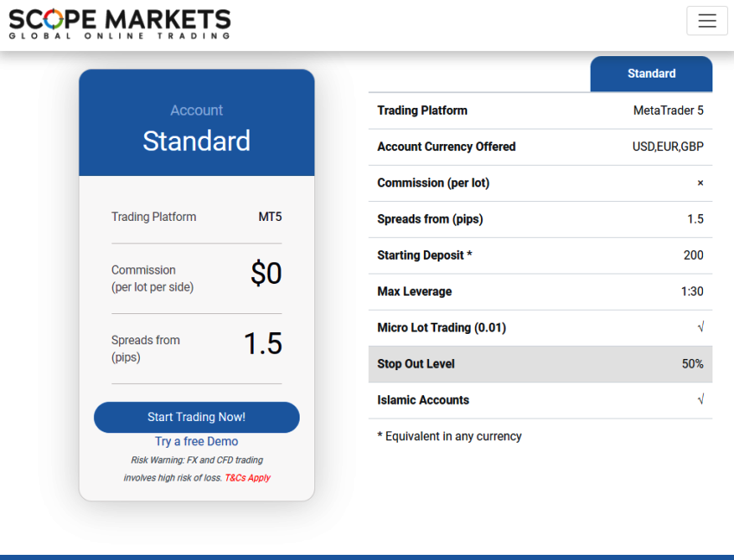Click the Spreads from (pips) table row
Screen dimensions: 734x560
[x=541, y=219]
